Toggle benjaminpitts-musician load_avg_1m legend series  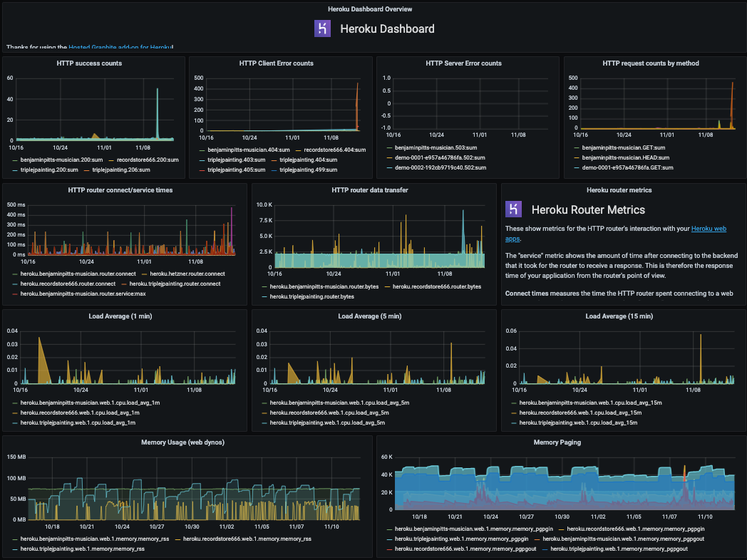pos(90,403)
